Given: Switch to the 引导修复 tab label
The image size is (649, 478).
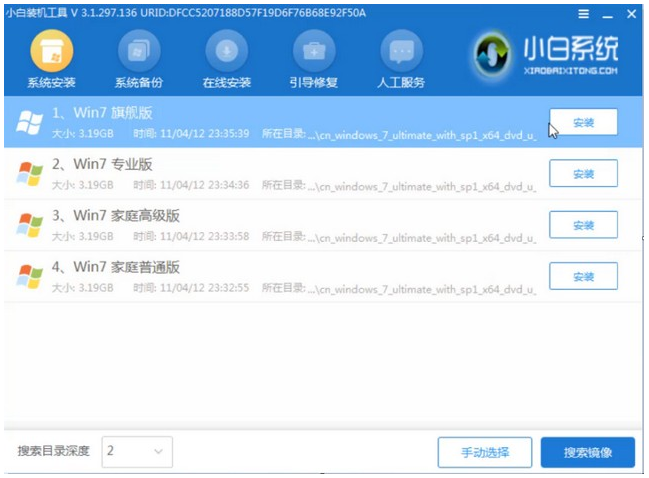Looking at the screenshot, I should pyautogui.click(x=314, y=83).
